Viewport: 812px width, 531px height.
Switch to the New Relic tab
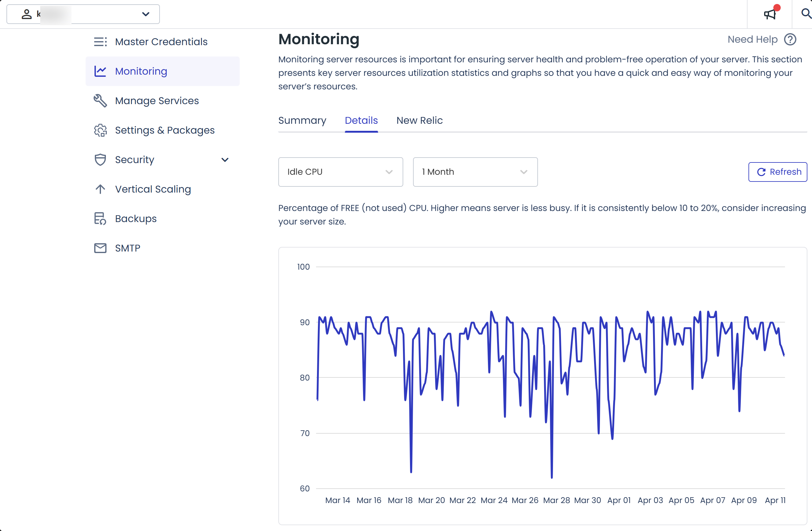[419, 120]
